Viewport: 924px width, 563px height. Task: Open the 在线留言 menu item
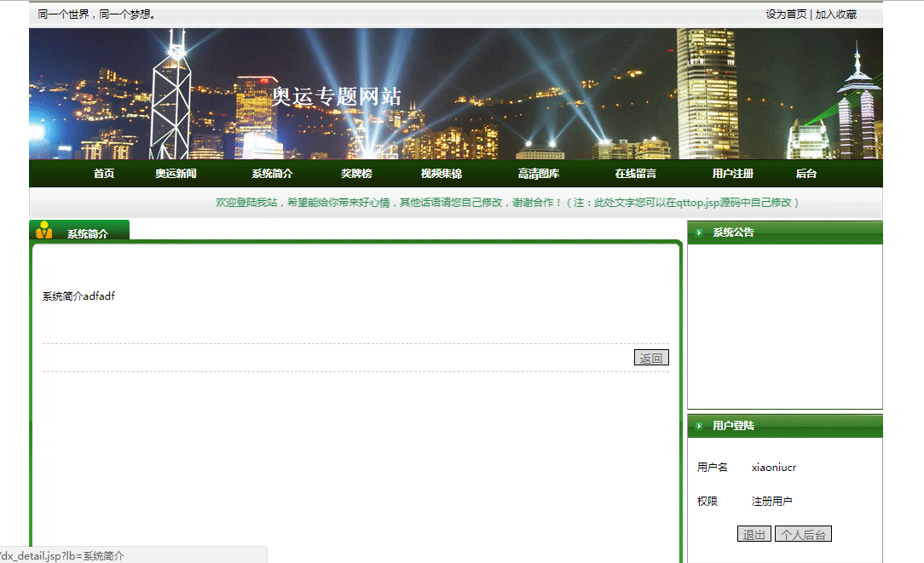(x=635, y=174)
